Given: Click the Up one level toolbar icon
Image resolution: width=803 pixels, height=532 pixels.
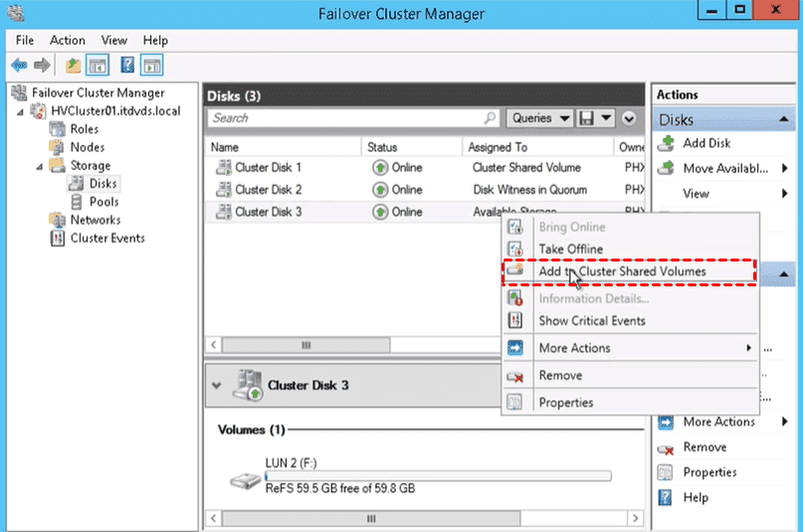Looking at the screenshot, I should (74, 66).
